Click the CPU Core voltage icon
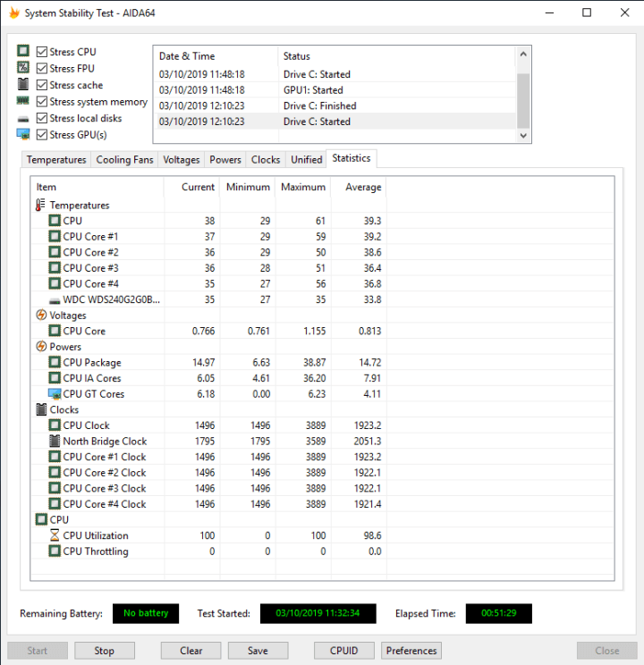 (x=55, y=331)
